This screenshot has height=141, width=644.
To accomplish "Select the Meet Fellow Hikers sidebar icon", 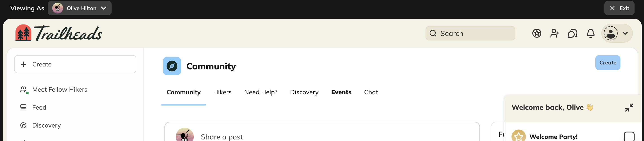I will coord(24,89).
